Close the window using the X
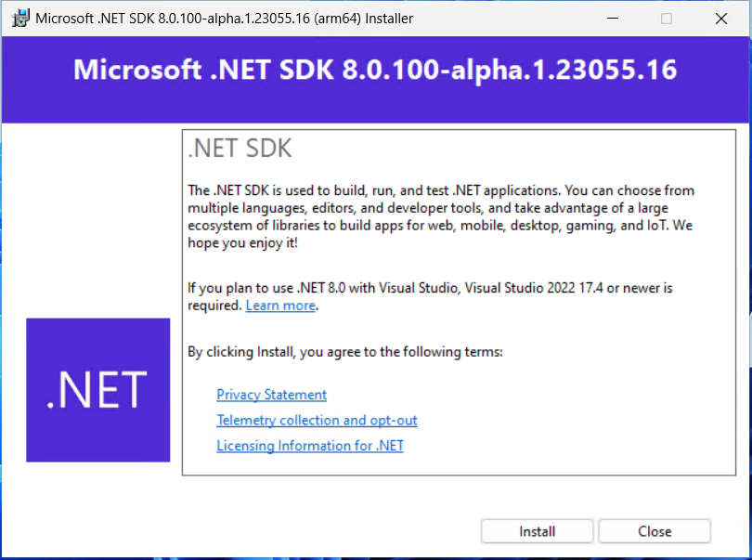Viewport: 752px width, 560px height. click(720, 18)
